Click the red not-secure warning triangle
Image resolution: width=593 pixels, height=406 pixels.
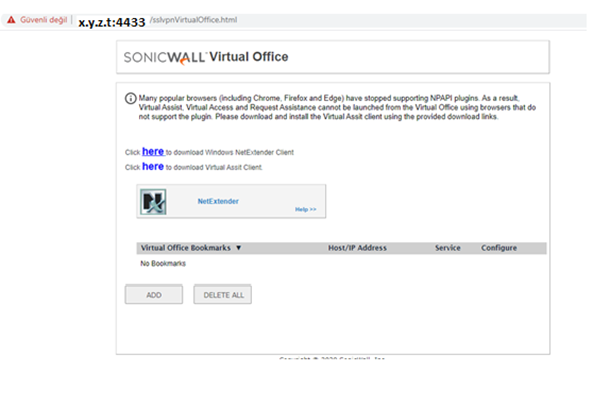(x=11, y=20)
